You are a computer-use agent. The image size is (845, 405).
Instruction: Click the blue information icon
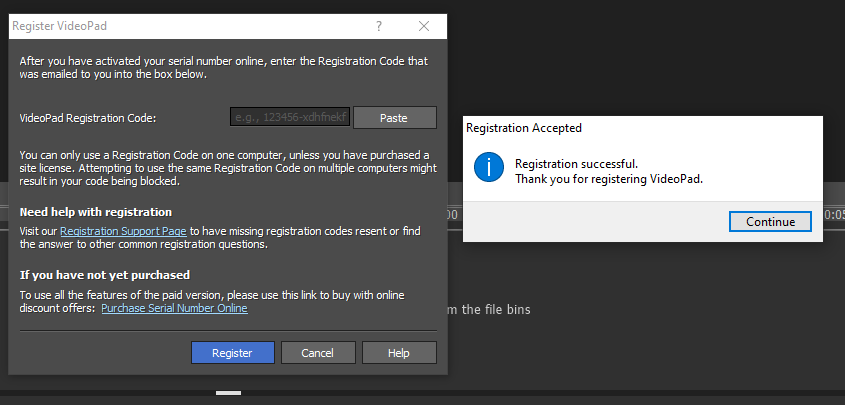pyautogui.click(x=488, y=167)
